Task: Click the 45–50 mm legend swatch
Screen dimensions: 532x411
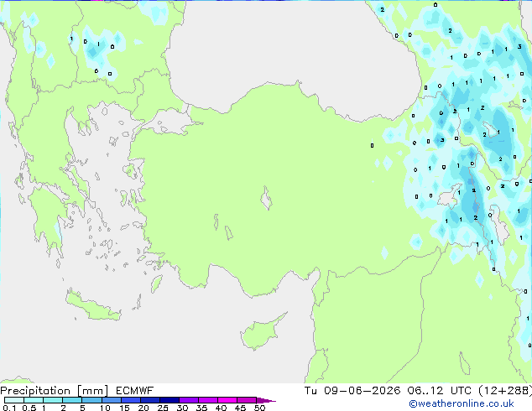Action: [247, 400]
